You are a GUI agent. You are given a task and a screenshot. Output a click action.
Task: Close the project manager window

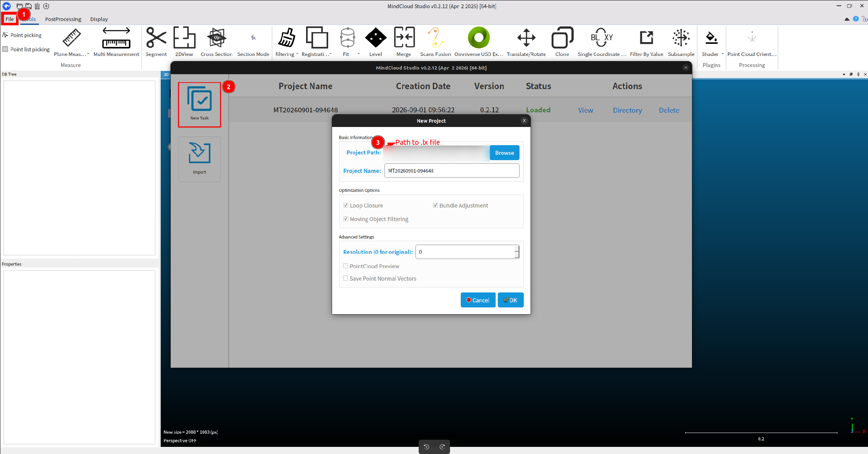point(686,67)
